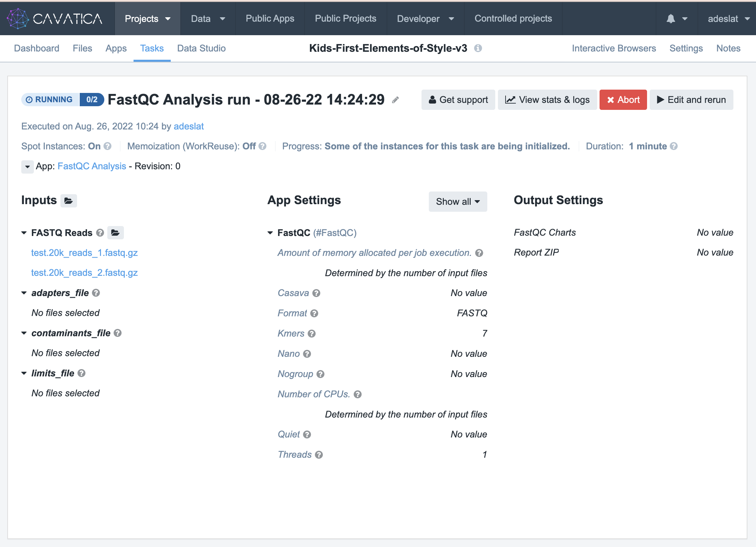The width and height of the screenshot is (756, 547).
Task: Abort the running task
Action: [x=623, y=100]
